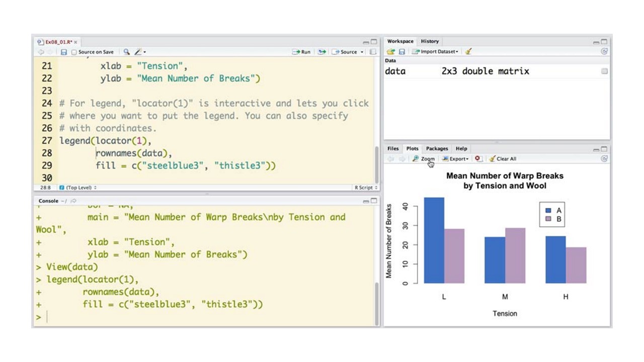Minimize the Console pane

(x=366, y=201)
